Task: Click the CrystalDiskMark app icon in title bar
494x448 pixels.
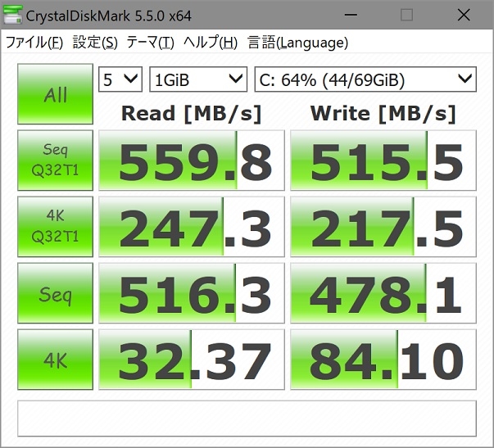Action: (x=12, y=15)
